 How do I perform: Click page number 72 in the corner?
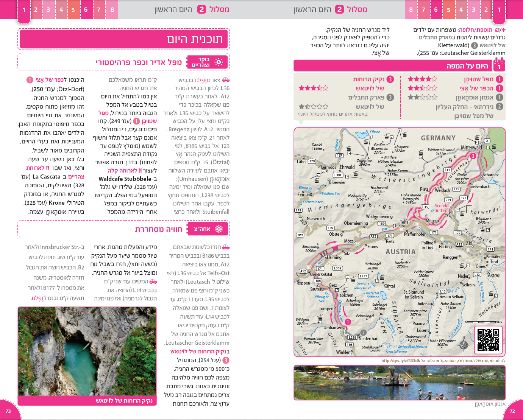(x=512, y=411)
